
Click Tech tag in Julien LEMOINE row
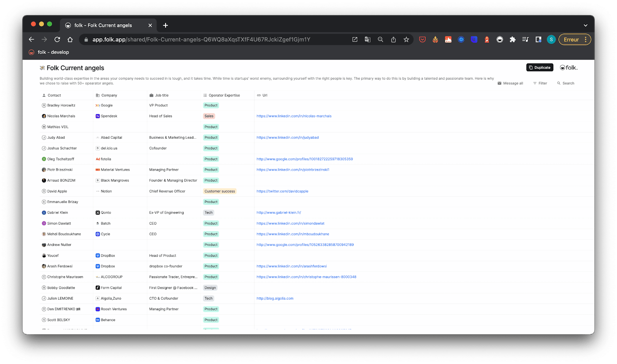209,299
